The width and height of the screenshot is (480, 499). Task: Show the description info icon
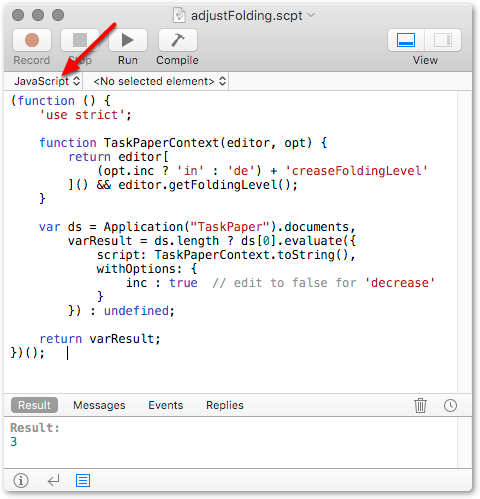tap(21, 481)
